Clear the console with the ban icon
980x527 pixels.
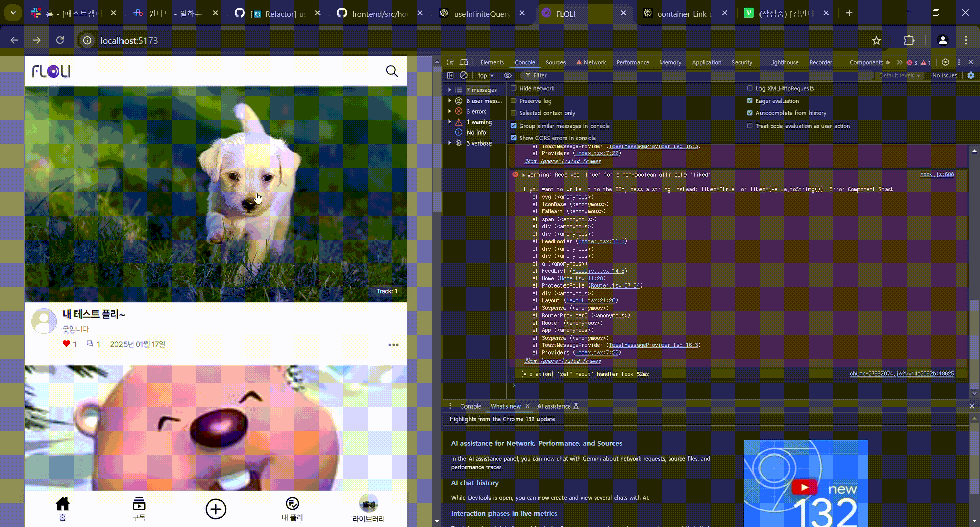463,75
